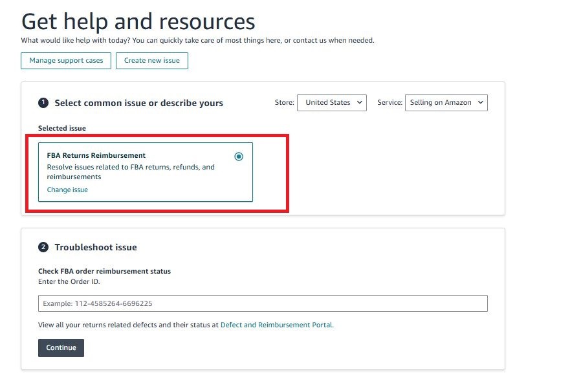Select the FBA Returns Reimbursement radio button
Viewport: 570px width, 392px height.
[x=239, y=156]
